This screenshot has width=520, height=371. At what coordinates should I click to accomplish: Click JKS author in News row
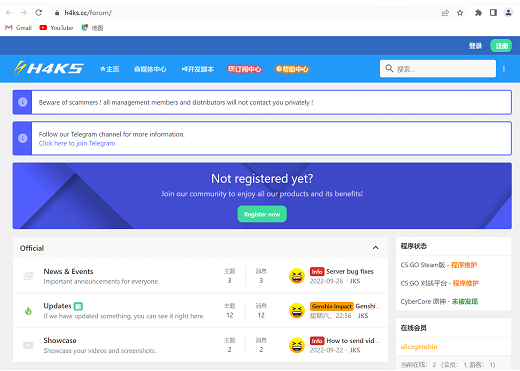355,281
